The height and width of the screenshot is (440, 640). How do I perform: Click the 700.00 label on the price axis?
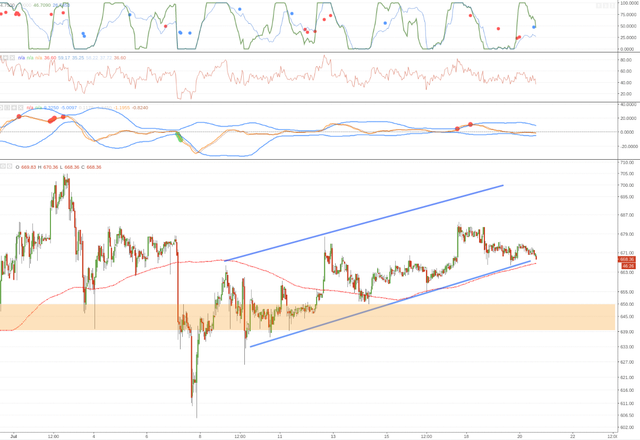pyautogui.click(x=627, y=185)
